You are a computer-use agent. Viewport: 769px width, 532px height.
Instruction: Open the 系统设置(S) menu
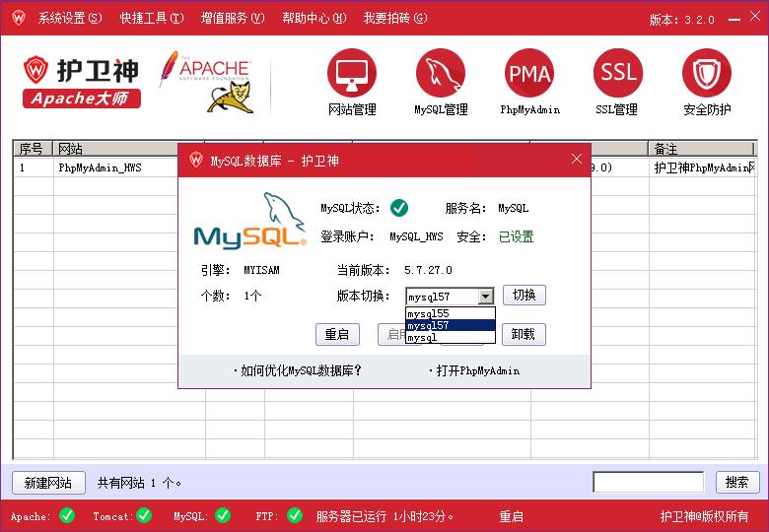click(69, 19)
